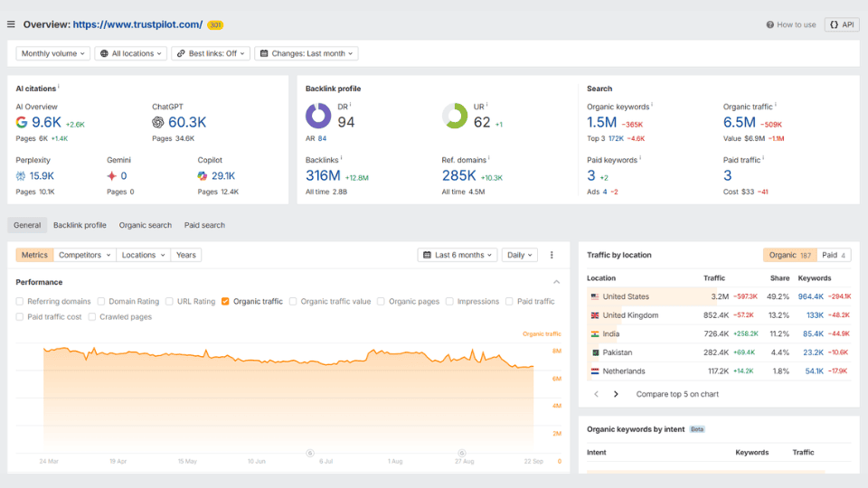Click the ChatGPT logo icon

[157, 122]
